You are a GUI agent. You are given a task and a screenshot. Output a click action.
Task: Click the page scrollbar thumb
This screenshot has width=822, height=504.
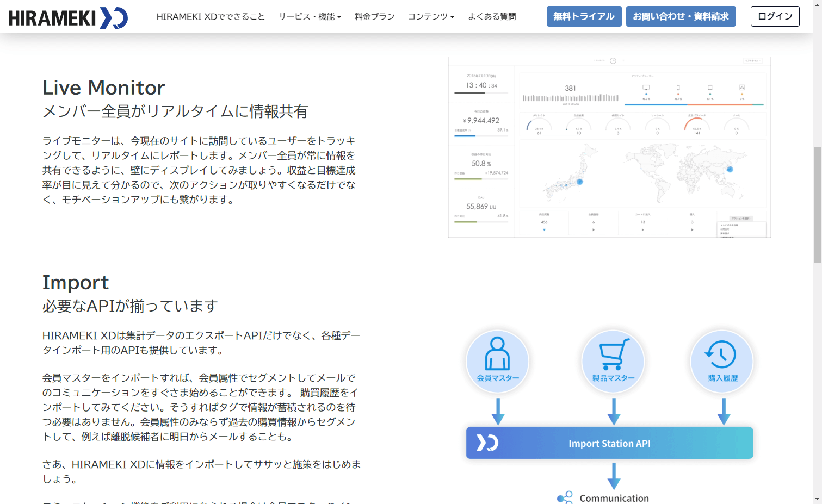pos(817,205)
